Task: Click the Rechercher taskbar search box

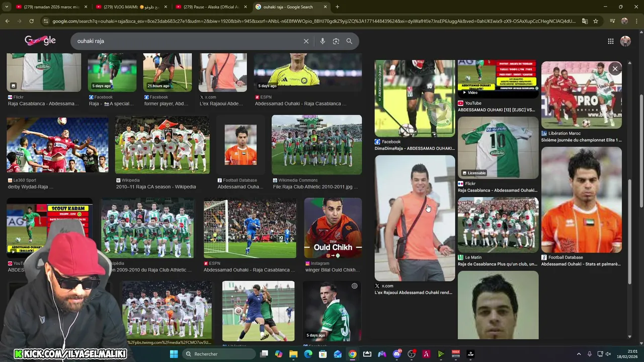Action: (218, 354)
